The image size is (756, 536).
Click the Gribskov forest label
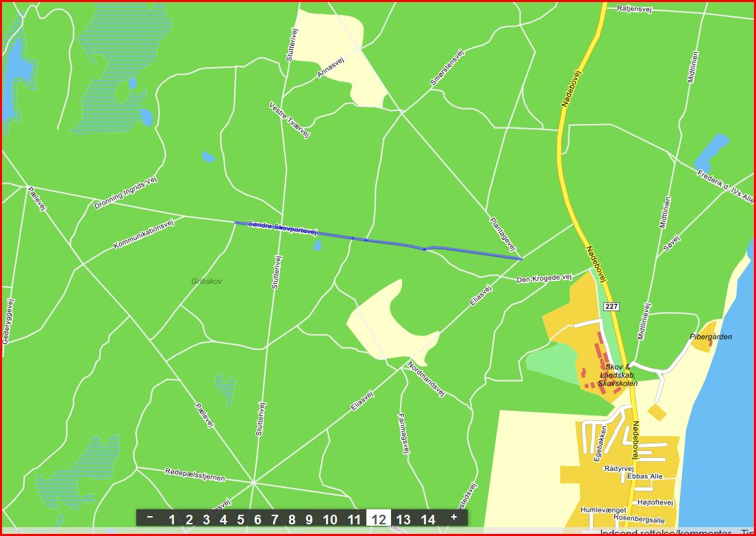click(x=206, y=281)
